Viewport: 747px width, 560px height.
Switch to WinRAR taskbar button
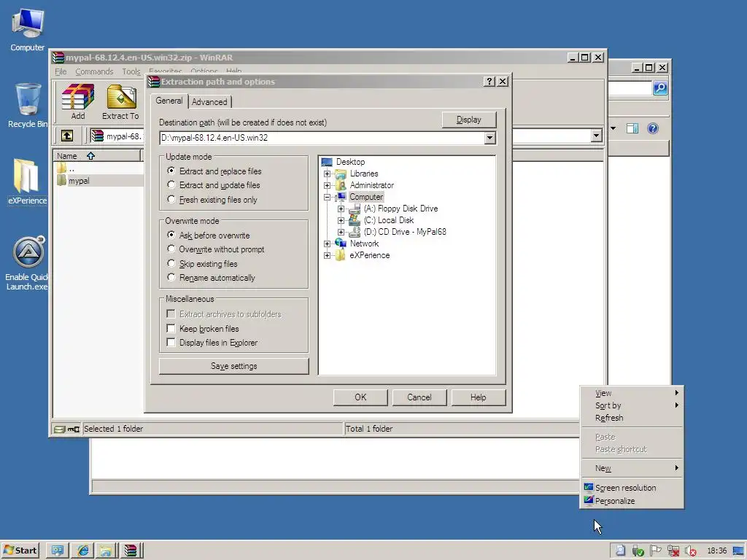tap(130, 551)
